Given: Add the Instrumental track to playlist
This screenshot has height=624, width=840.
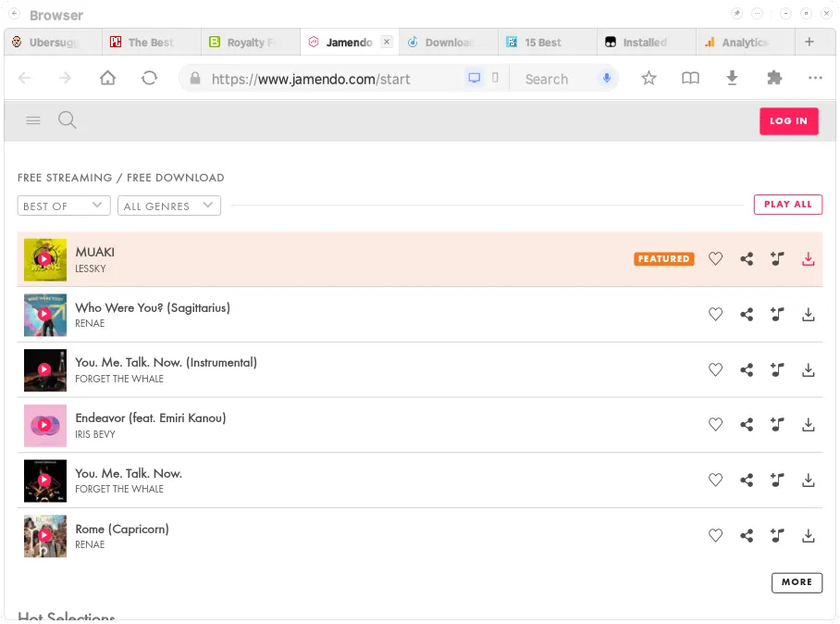Looking at the screenshot, I should point(777,369).
